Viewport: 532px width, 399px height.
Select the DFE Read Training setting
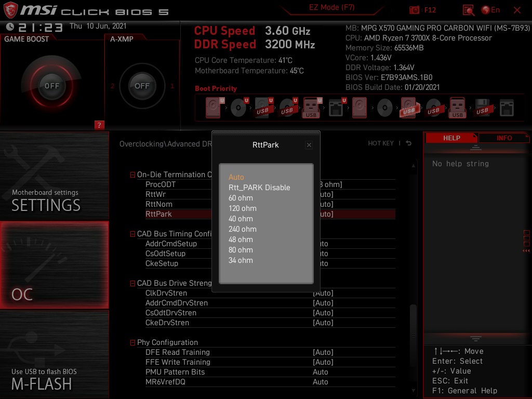[x=270, y=352]
